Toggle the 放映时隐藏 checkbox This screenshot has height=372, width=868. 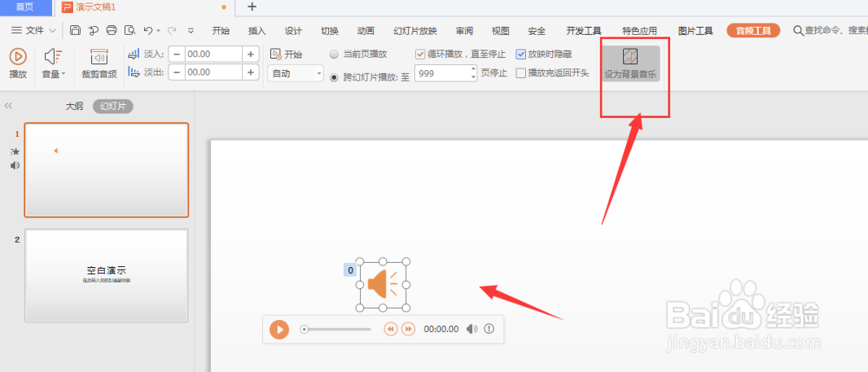tap(520, 54)
